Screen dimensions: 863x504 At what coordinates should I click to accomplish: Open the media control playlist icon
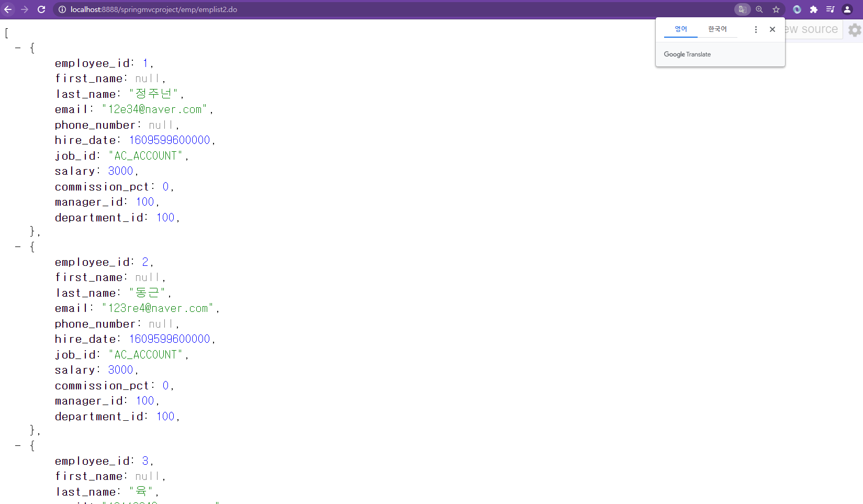pos(831,9)
